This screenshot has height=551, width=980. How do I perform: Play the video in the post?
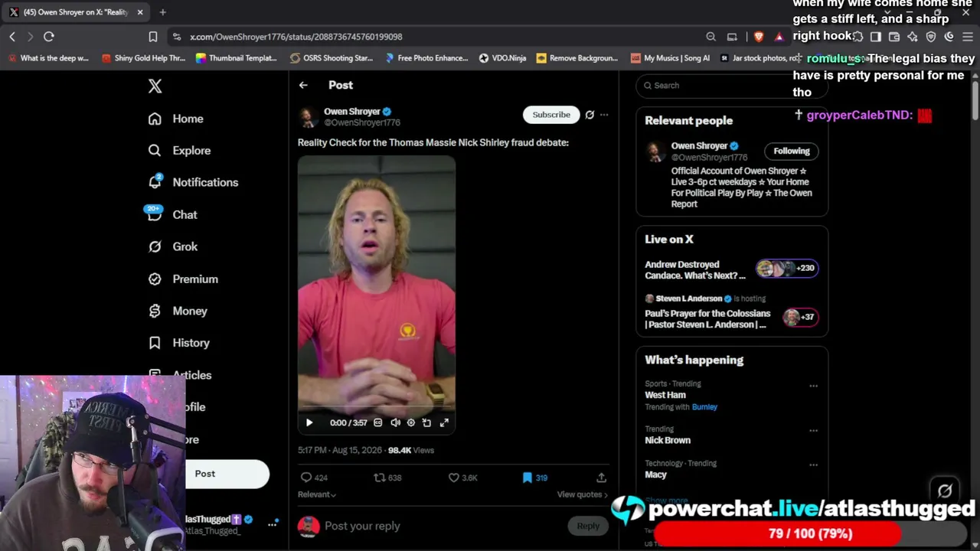point(309,422)
